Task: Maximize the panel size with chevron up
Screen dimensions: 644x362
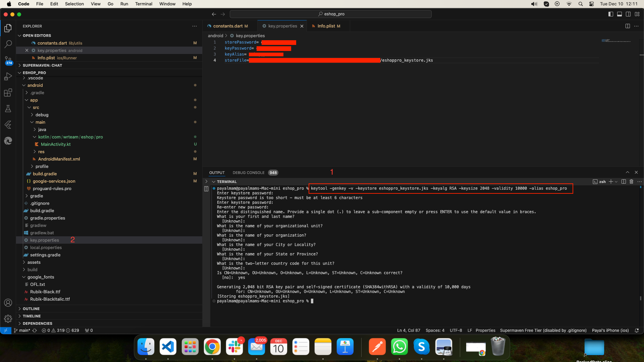Action: point(628,172)
